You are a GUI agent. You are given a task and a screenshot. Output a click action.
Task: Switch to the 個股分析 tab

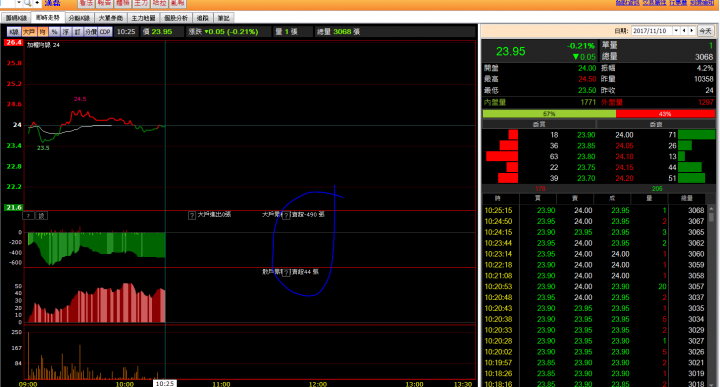pyautogui.click(x=176, y=18)
